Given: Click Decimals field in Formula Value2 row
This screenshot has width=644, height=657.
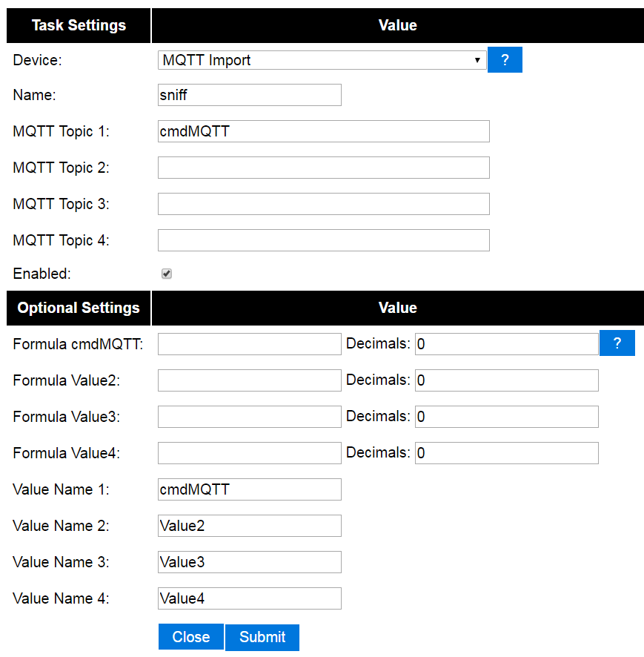Looking at the screenshot, I should (x=507, y=380).
